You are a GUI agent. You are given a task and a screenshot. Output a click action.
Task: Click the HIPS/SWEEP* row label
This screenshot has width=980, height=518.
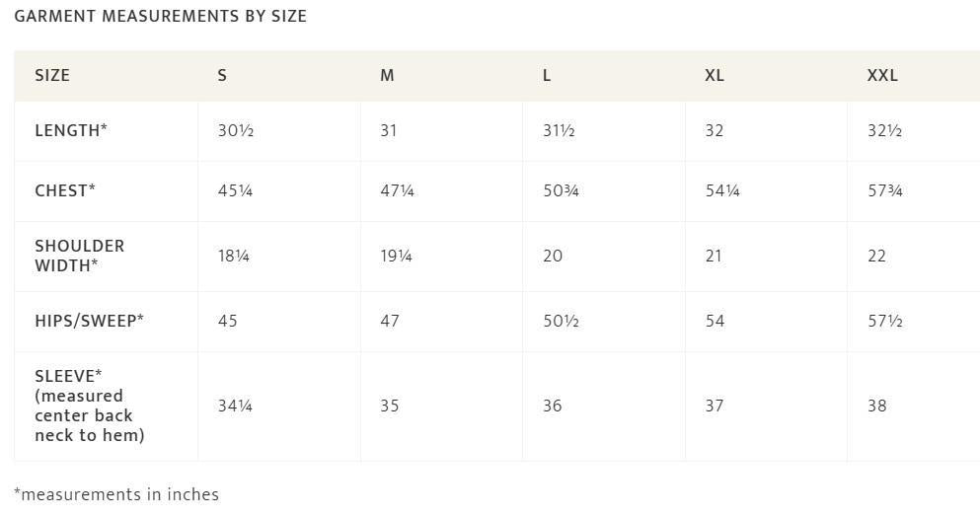pyautogui.click(x=89, y=321)
